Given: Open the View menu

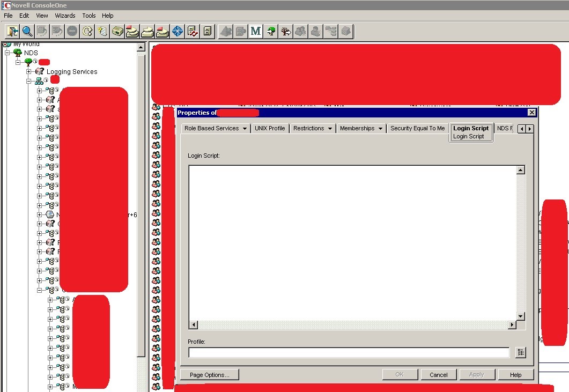Looking at the screenshot, I should pyautogui.click(x=42, y=16).
